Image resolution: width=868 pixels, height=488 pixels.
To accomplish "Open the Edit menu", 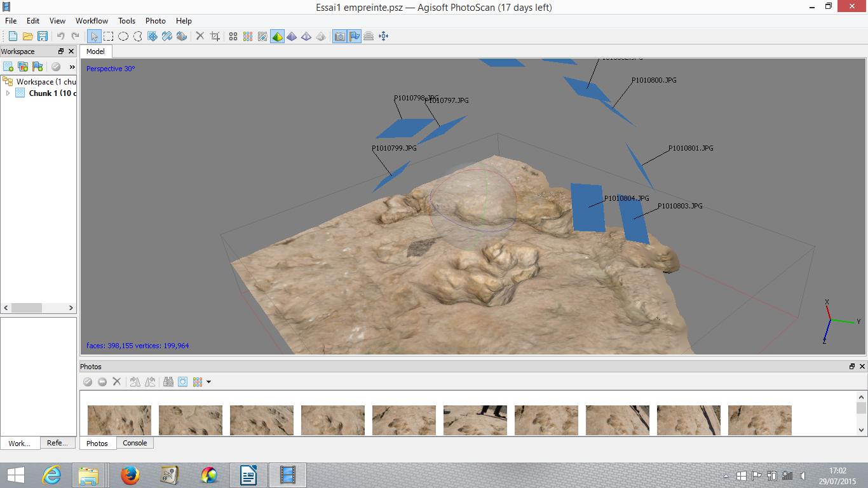I will (x=33, y=21).
